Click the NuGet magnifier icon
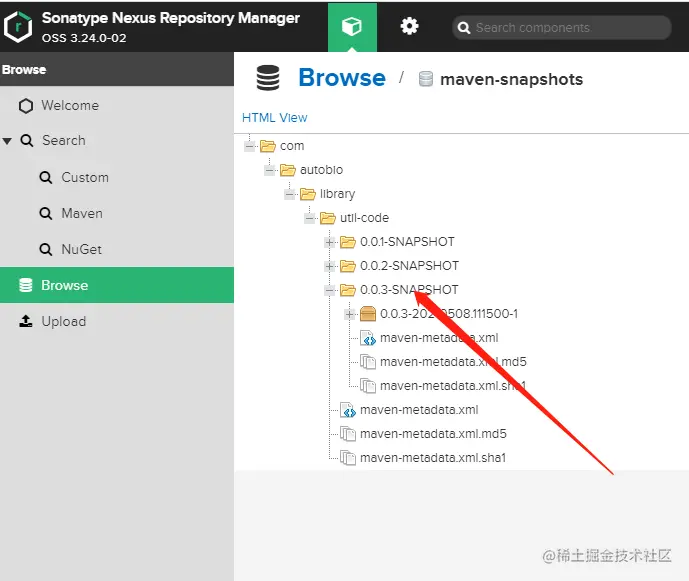The height and width of the screenshot is (581, 689). [x=46, y=250]
